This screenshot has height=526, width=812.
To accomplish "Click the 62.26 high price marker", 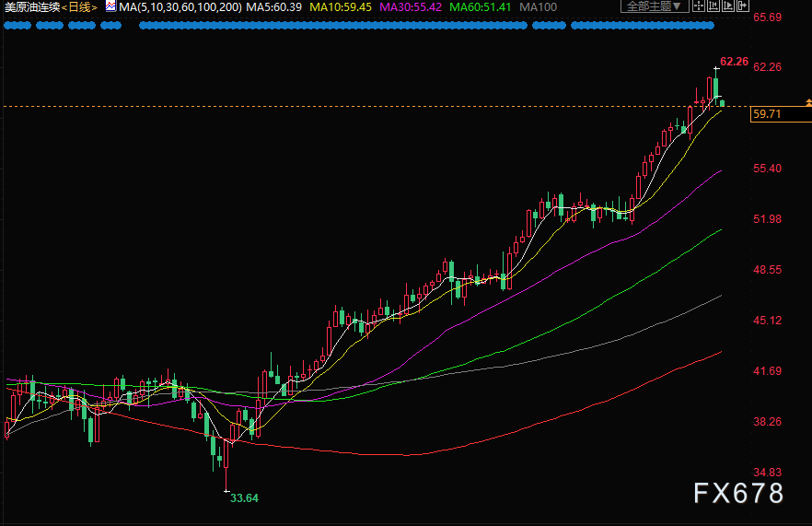I will (734, 62).
